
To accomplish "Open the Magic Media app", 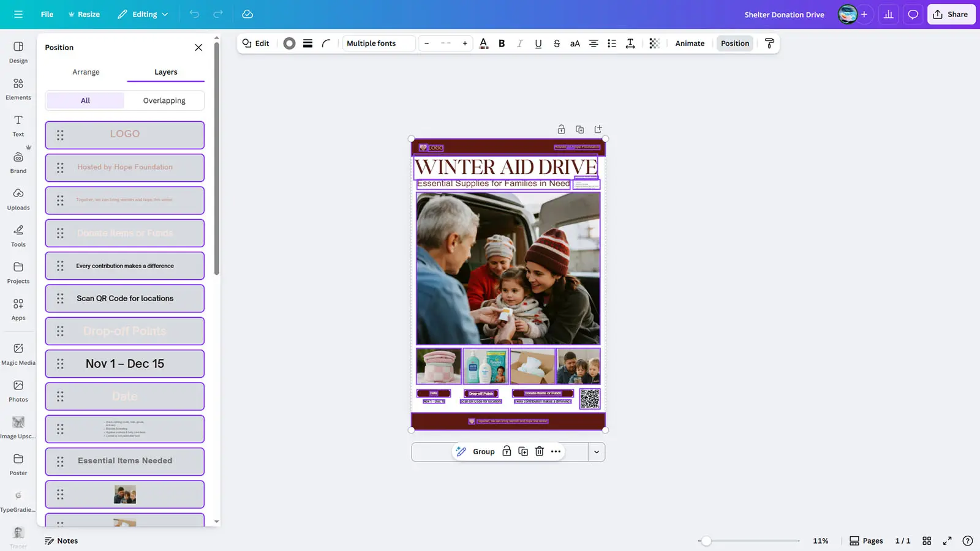I will click(x=18, y=354).
